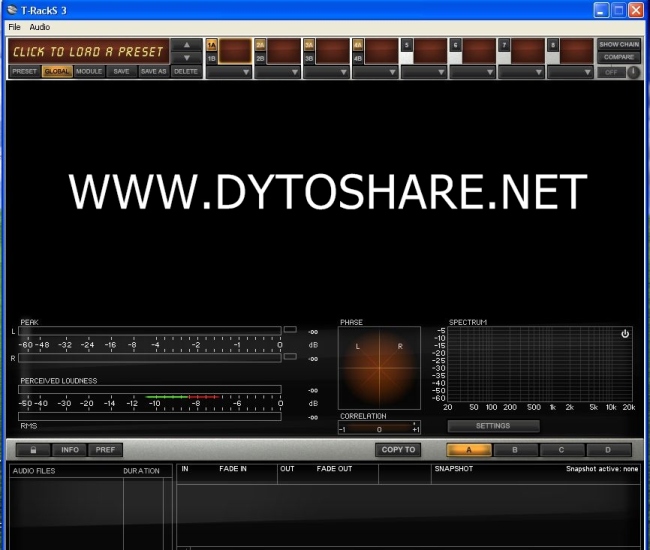Open the File menu

coord(14,27)
